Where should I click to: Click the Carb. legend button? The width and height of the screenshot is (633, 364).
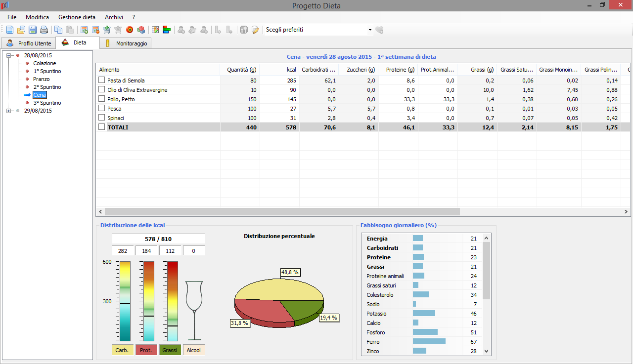tap(122, 350)
